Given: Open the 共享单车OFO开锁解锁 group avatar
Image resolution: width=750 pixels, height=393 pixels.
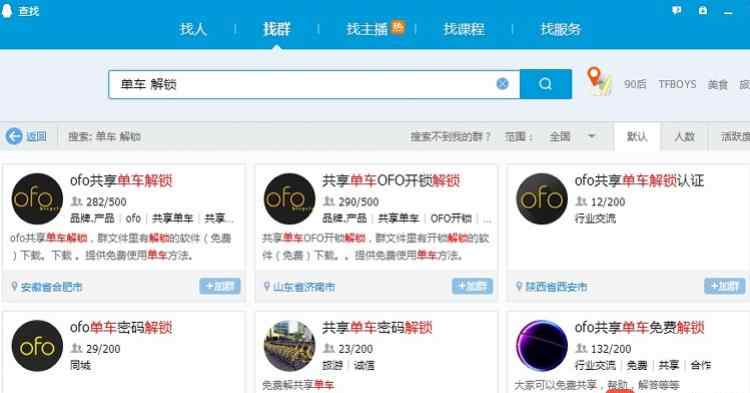Looking at the screenshot, I should pyautogui.click(x=289, y=199).
